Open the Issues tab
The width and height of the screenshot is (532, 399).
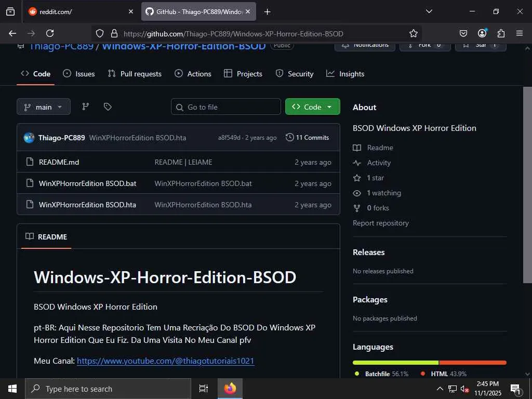click(x=79, y=74)
